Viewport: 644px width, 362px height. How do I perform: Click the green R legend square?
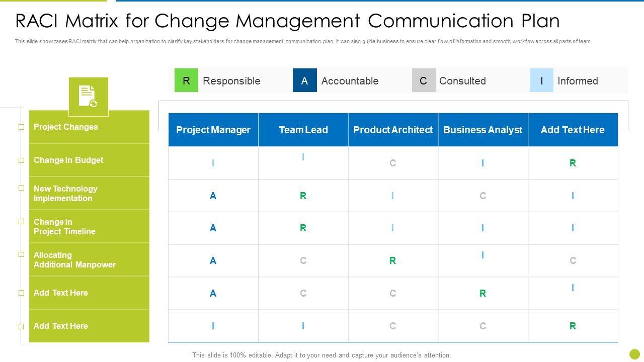[186, 80]
